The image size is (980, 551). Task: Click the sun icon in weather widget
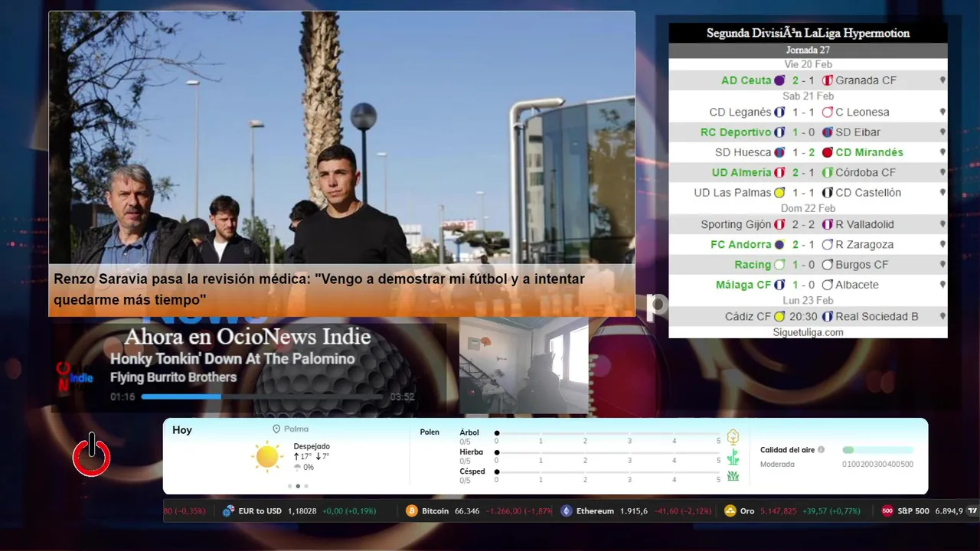click(x=267, y=457)
